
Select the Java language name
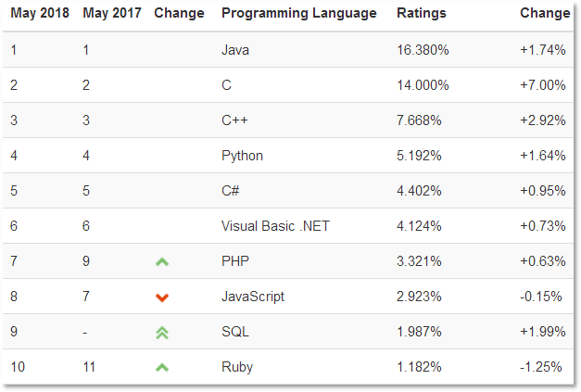[235, 50]
